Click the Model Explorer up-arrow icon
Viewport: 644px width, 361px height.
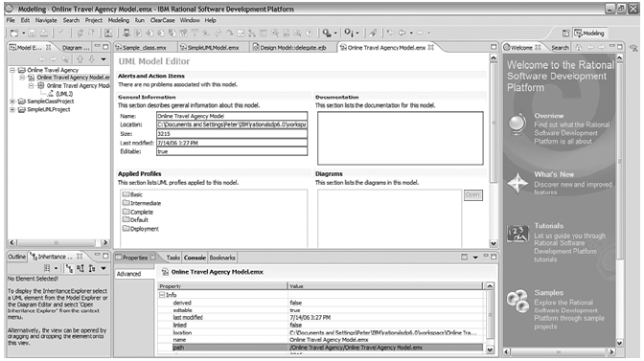click(x=80, y=59)
